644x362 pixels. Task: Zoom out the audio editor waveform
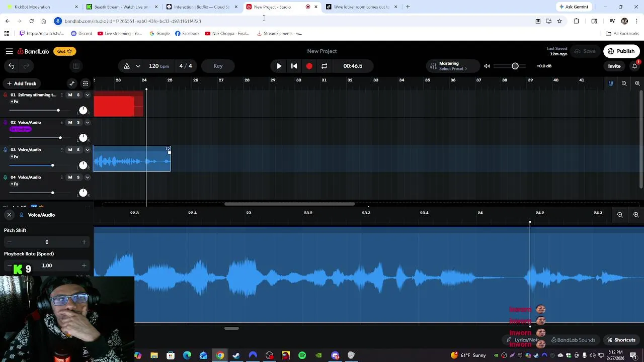(x=620, y=215)
